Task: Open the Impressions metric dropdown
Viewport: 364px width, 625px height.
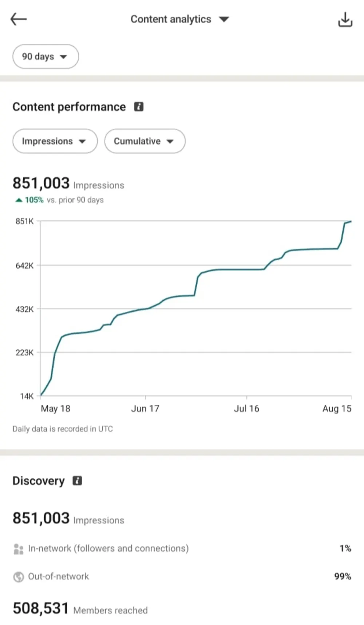Action: tap(55, 141)
